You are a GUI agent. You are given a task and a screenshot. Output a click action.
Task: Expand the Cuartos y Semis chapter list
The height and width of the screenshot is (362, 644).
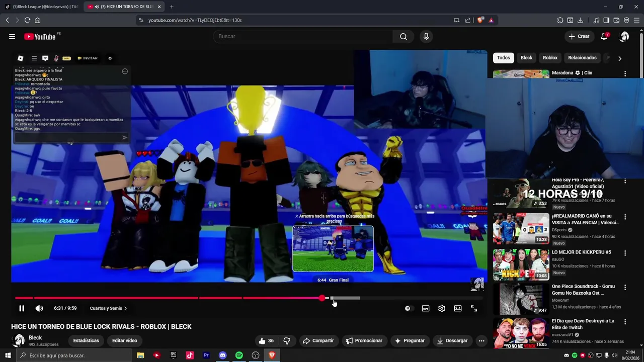click(108, 308)
